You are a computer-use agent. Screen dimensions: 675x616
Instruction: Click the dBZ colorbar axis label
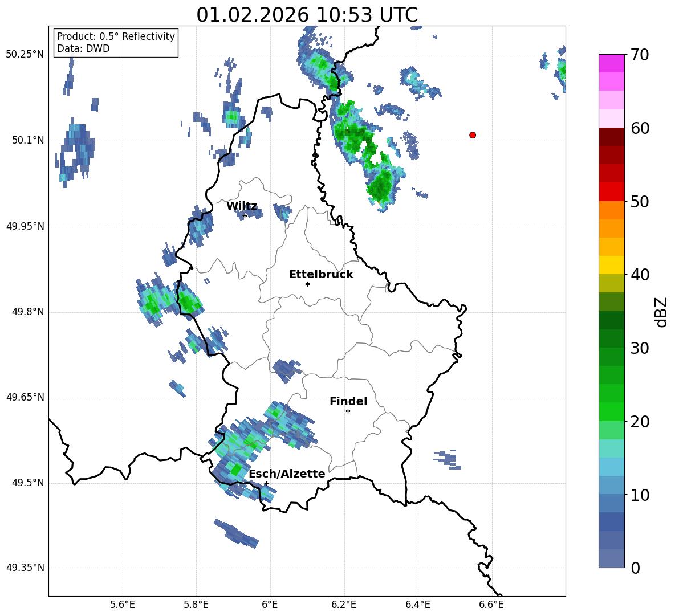point(662,312)
